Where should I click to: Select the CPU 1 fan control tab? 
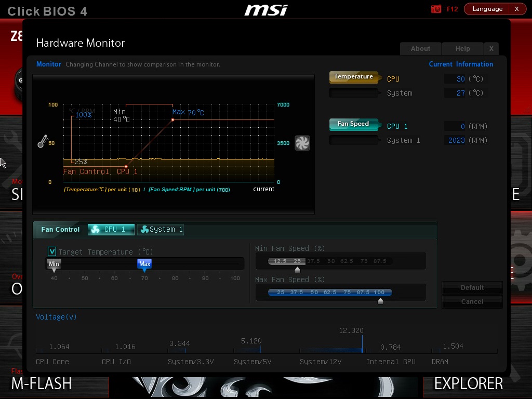pyautogui.click(x=111, y=230)
